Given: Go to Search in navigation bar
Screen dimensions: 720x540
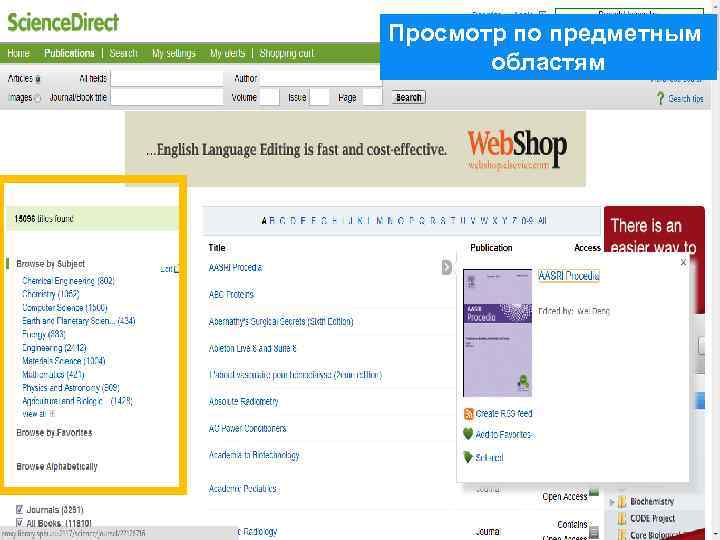Looking at the screenshot, I should 124,53.
